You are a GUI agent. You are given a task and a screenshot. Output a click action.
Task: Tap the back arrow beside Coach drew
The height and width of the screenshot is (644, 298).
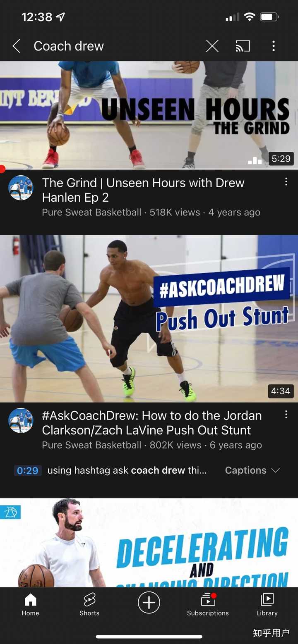tap(17, 46)
